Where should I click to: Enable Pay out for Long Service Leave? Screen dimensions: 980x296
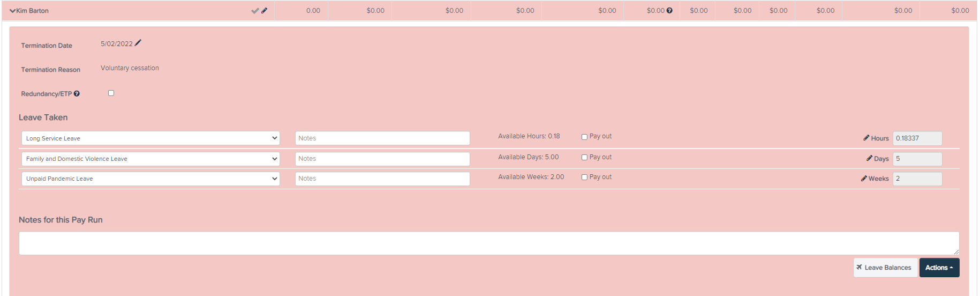[584, 137]
